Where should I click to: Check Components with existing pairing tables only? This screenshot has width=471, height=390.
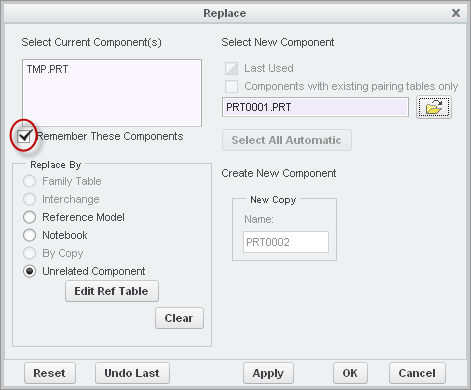[231, 86]
